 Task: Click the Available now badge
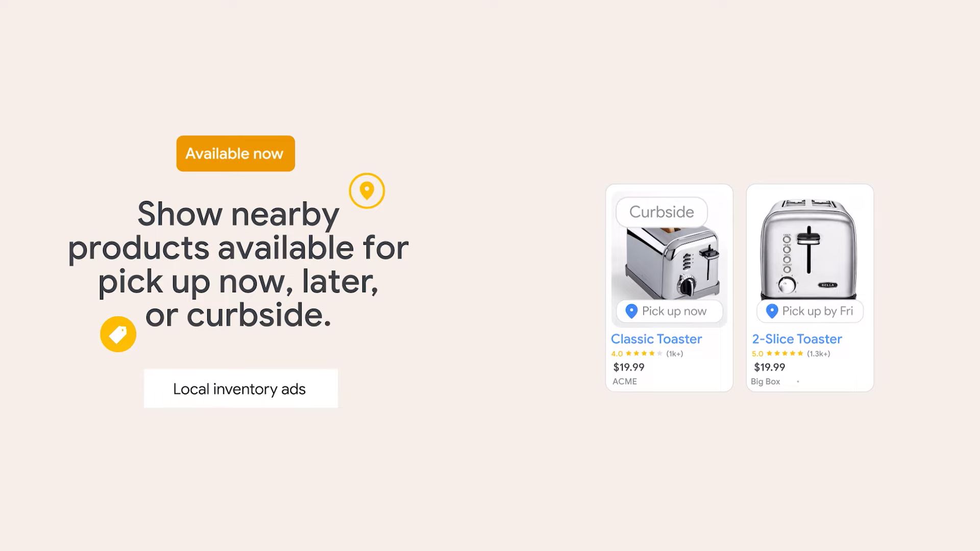[236, 154]
